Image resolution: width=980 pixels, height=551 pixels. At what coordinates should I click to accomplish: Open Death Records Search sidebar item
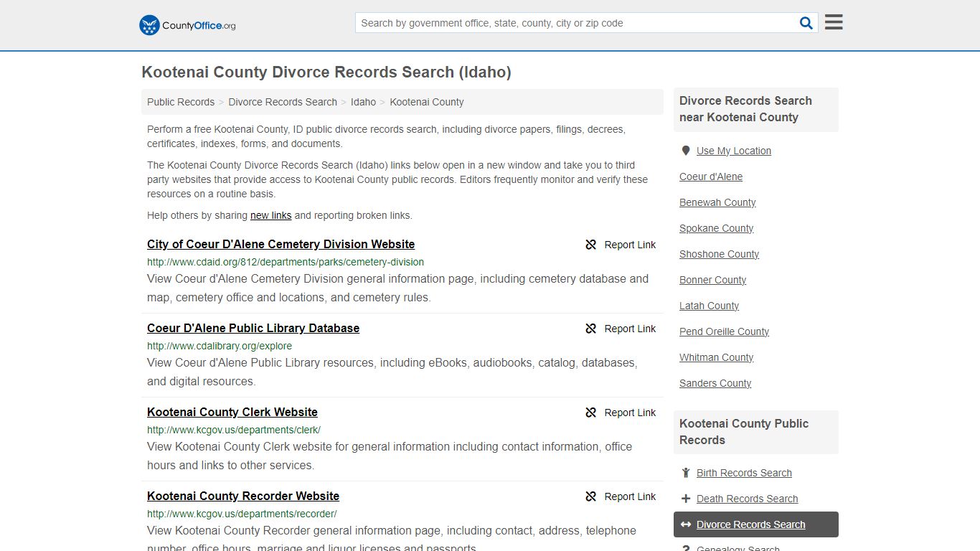click(x=747, y=499)
